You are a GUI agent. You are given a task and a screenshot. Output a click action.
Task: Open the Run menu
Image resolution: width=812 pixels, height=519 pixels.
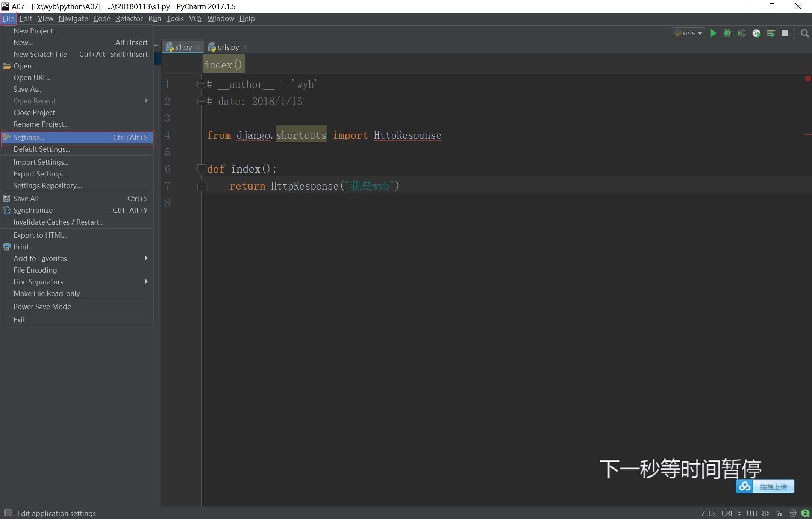pyautogui.click(x=155, y=18)
